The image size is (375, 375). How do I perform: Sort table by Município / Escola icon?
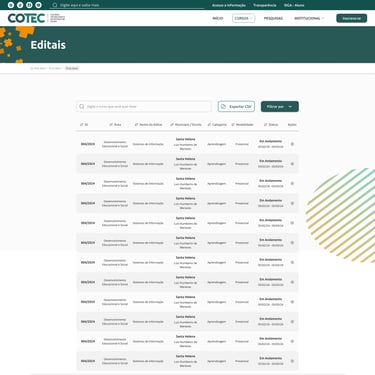(172, 124)
